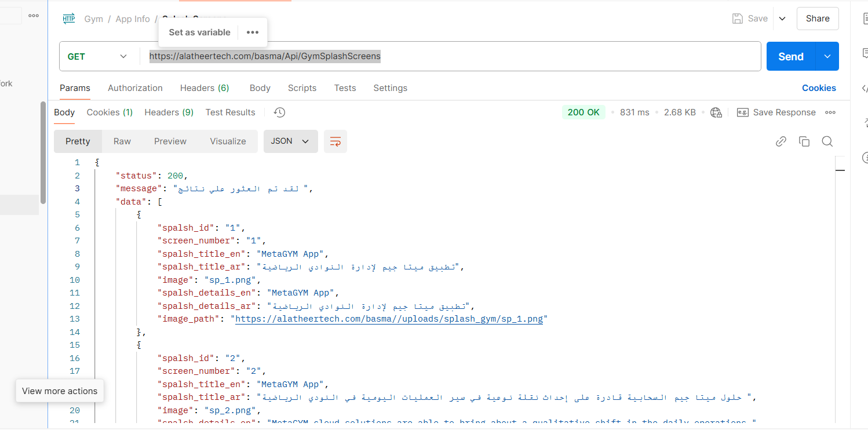The height and width of the screenshot is (430, 868).
Task: Copy response link with chain icon
Action: [x=781, y=141]
